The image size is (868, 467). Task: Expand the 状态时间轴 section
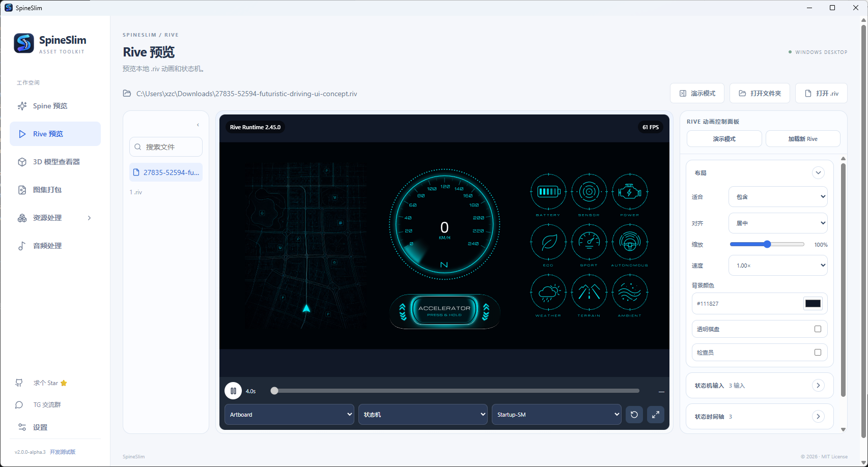tap(818, 417)
